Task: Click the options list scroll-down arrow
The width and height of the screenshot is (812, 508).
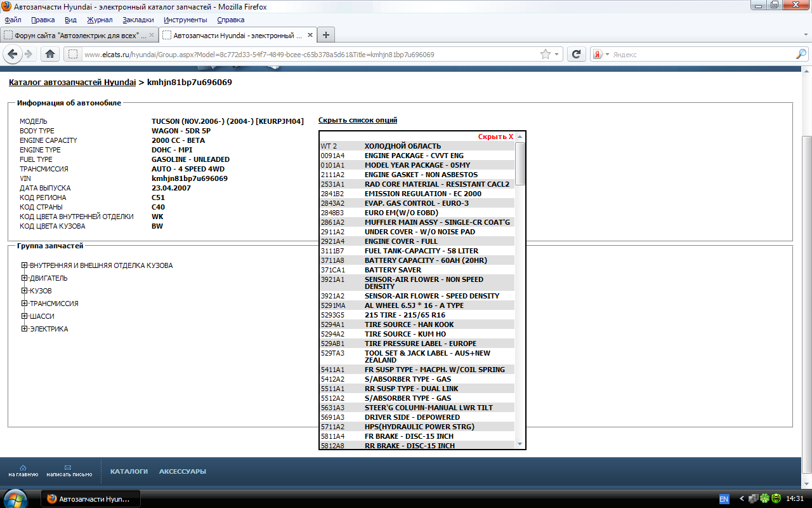Action: pyautogui.click(x=520, y=444)
